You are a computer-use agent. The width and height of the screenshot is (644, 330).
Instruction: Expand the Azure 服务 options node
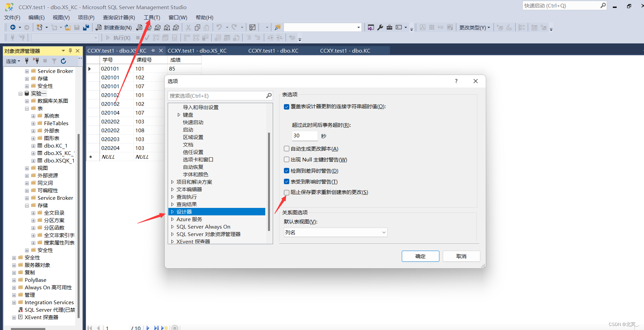coord(172,219)
